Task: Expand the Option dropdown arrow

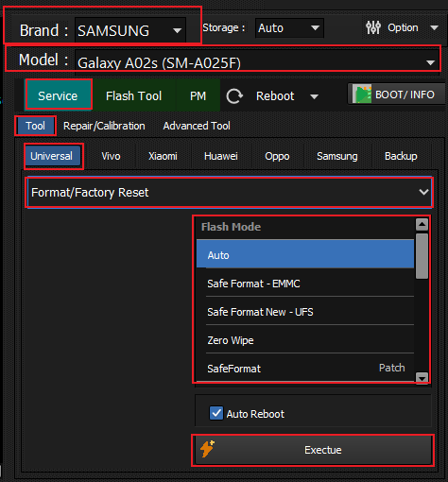Action: pos(435,28)
